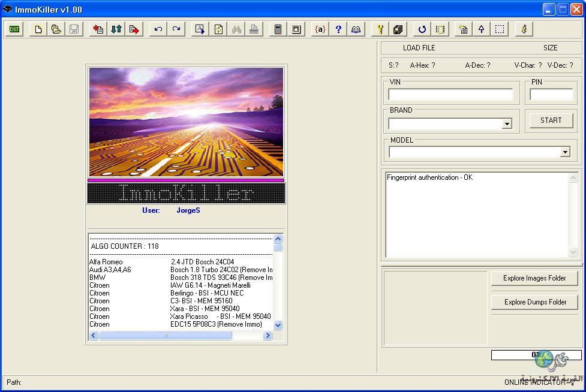Click the yellow info 'i' icon
The image size is (586, 392).
click(x=524, y=29)
